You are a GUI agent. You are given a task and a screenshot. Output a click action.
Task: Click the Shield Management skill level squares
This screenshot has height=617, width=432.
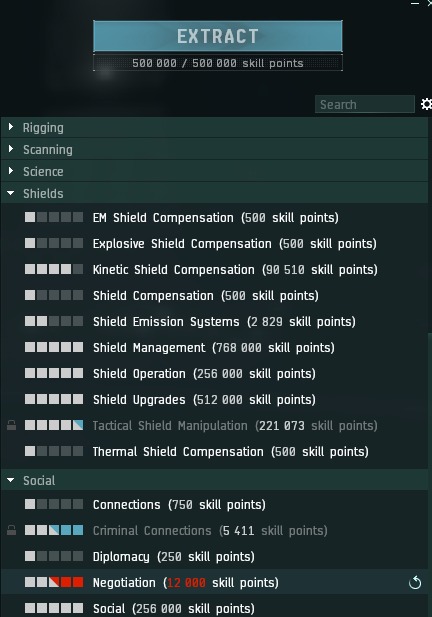coord(54,347)
